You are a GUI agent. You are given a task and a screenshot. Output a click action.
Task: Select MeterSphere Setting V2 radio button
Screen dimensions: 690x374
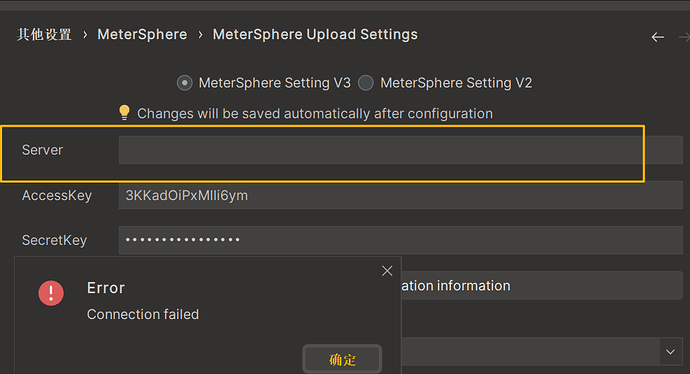click(x=366, y=83)
